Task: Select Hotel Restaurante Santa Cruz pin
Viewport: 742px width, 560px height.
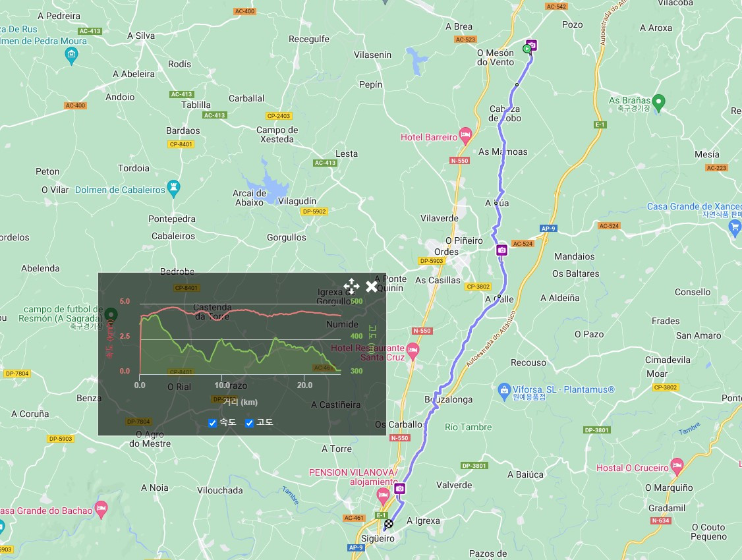Action: [413, 351]
